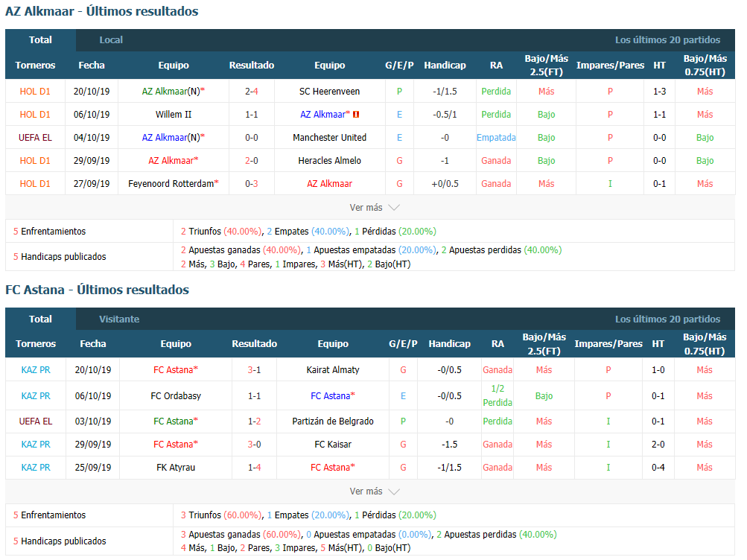Click the 0-0 full-time result versus Manchester United
This screenshot has width=747, height=560.
tap(252, 138)
